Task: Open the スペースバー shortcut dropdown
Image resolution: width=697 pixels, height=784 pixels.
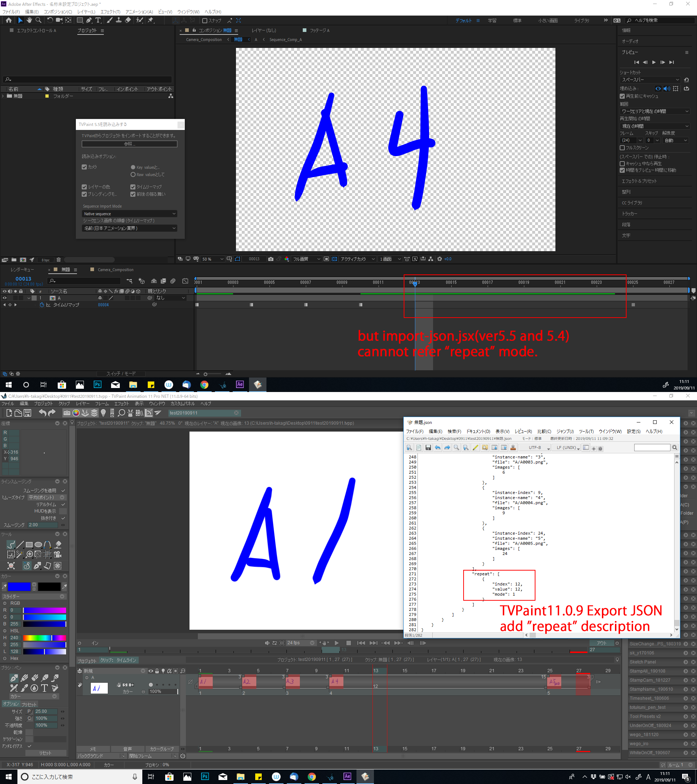Action: (x=650, y=80)
